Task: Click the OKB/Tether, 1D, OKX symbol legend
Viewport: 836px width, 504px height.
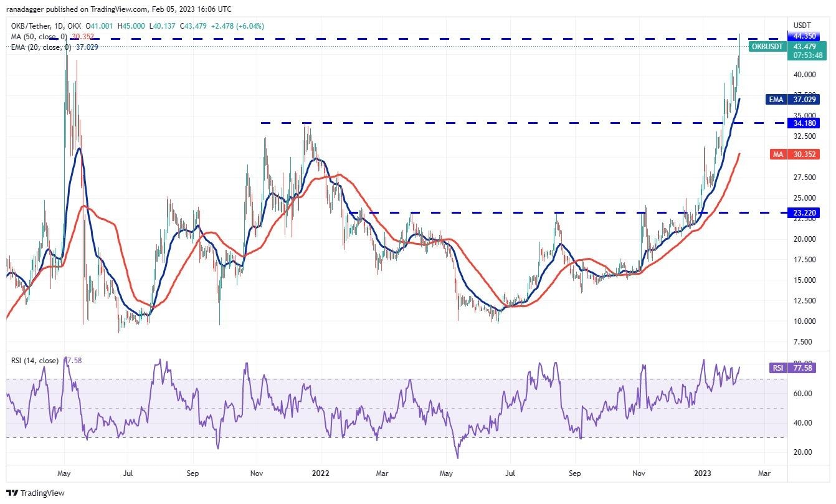Action: click(47, 26)
